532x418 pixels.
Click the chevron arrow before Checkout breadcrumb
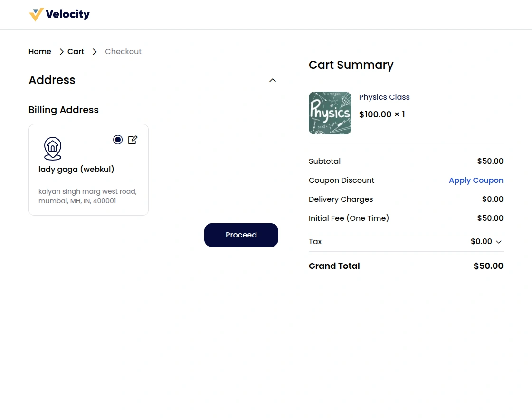95,52
